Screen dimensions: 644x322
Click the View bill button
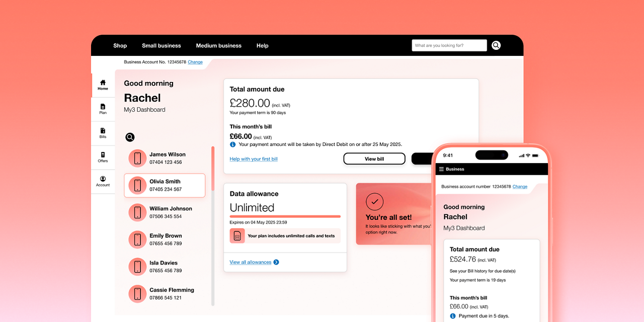[374, 158]
